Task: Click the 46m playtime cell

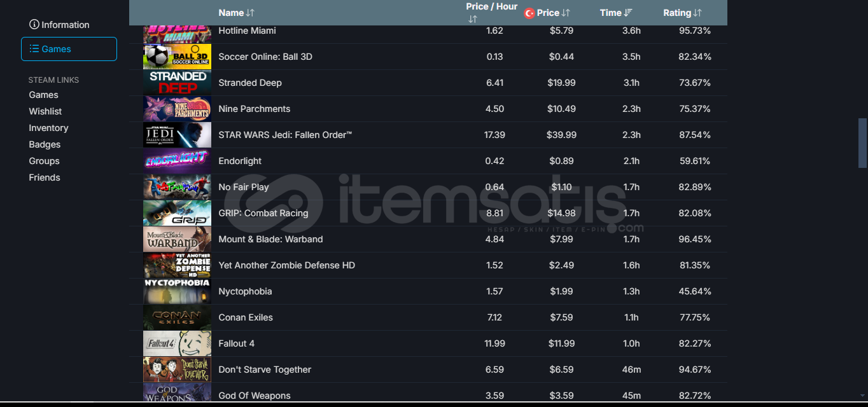Action: coord(631,369)
